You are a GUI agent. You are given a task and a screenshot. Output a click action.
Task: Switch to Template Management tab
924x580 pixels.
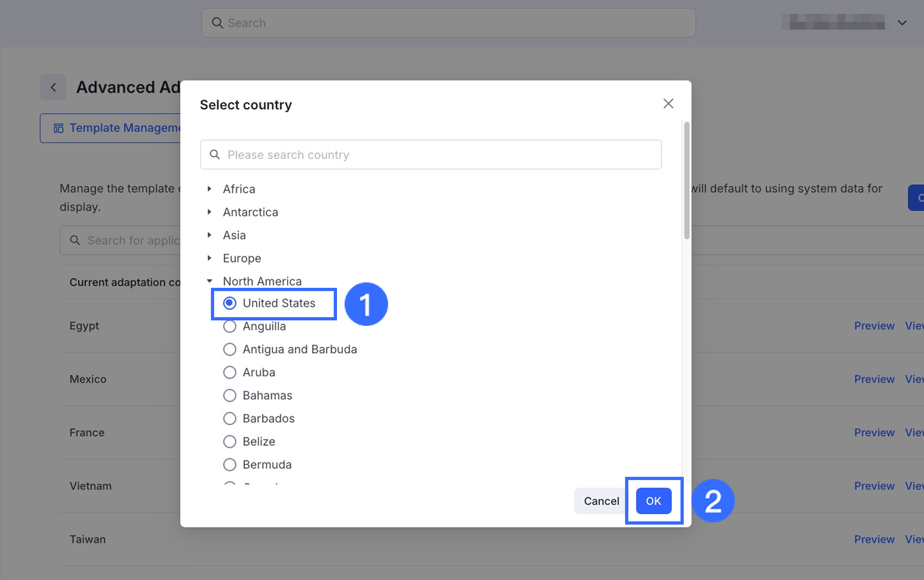pos(117,128)
